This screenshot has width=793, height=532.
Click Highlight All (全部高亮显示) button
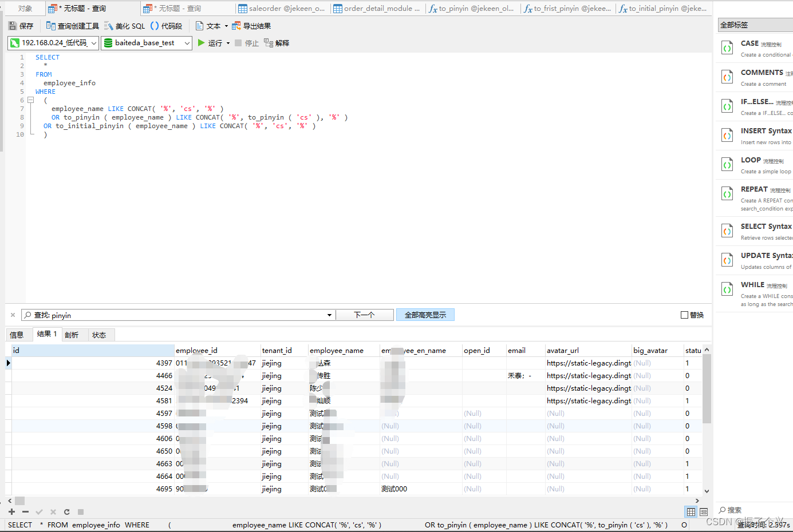[425, 315]
